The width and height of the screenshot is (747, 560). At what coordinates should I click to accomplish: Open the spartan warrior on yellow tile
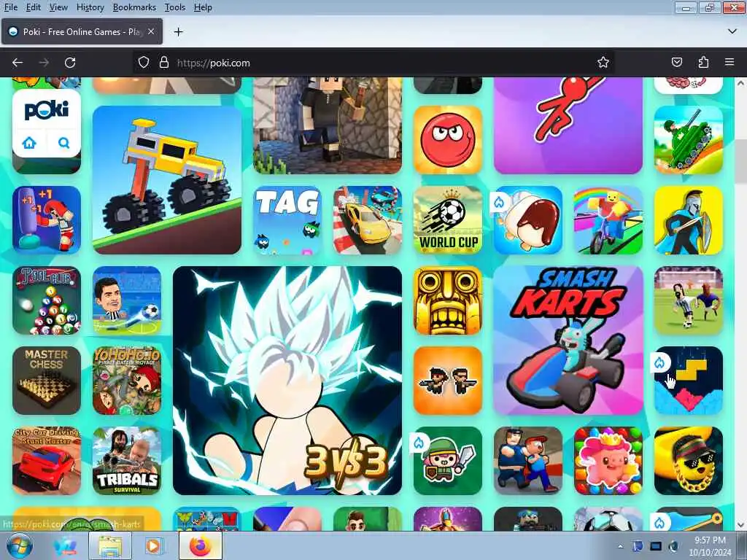(x=689, y=220)
